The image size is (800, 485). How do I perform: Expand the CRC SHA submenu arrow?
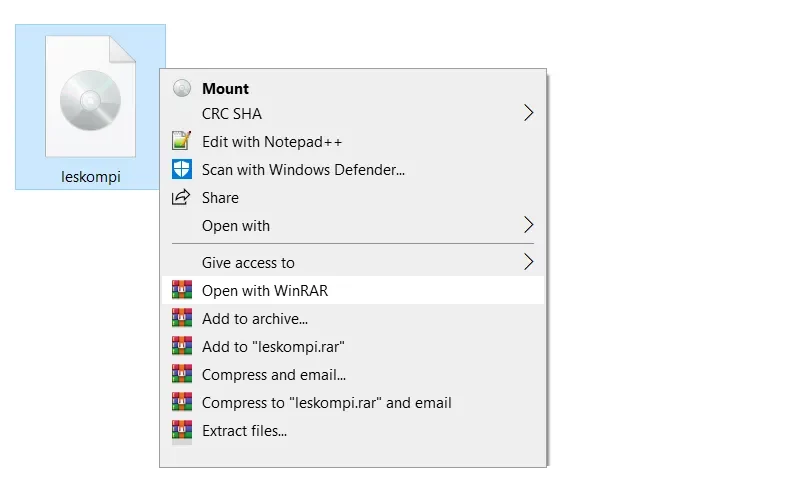(x=529, y=113)
